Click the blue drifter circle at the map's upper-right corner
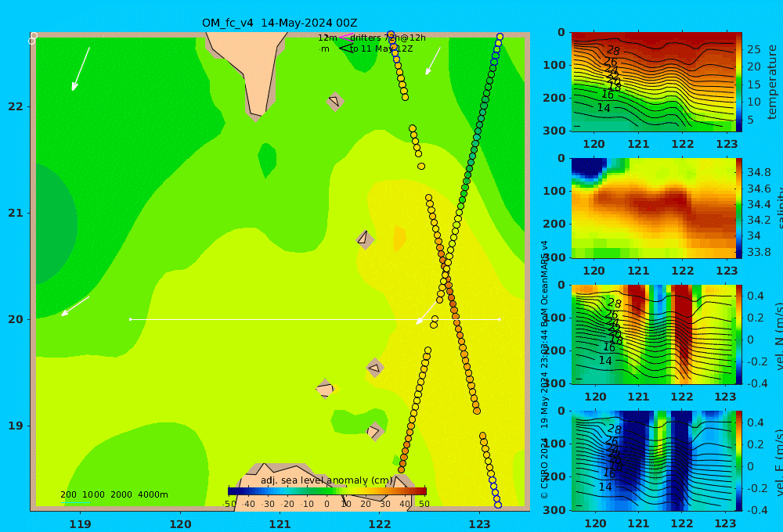 (x=500, y=37)
